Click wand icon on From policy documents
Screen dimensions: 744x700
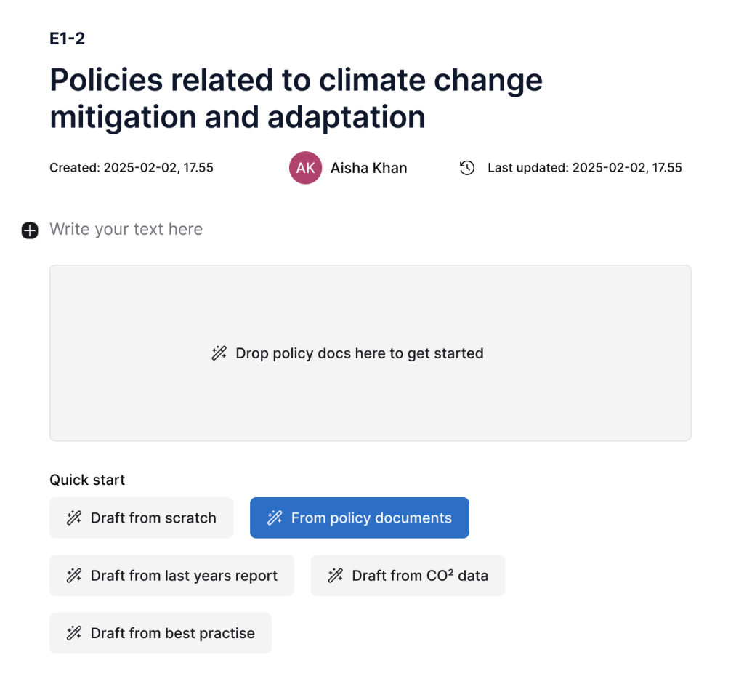click(x=275, y=518)
